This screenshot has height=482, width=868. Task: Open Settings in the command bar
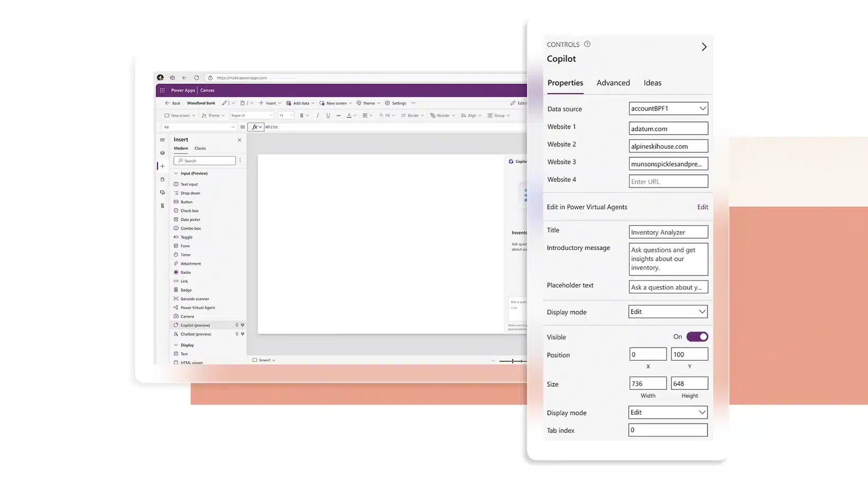(395, 103)
